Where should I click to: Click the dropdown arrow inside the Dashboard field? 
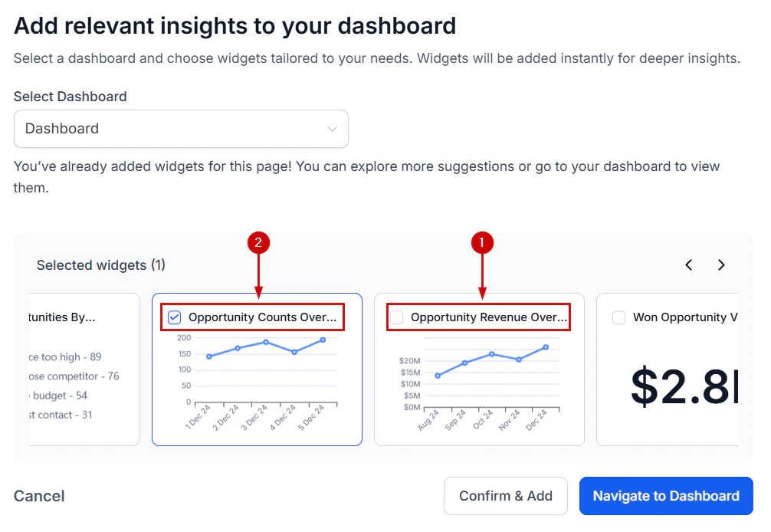[332, 129]
